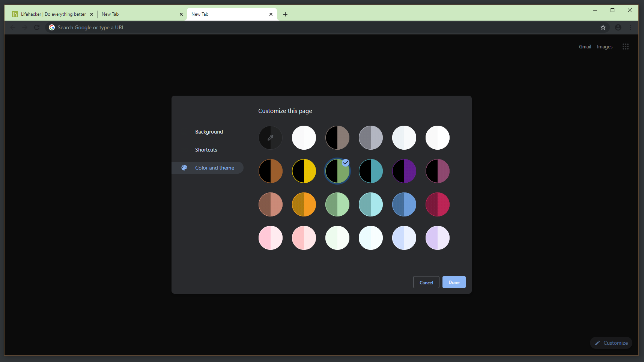Choose the sage and light green swatch
The width and height of the screenshot is (644, 362).
point(337,204)
